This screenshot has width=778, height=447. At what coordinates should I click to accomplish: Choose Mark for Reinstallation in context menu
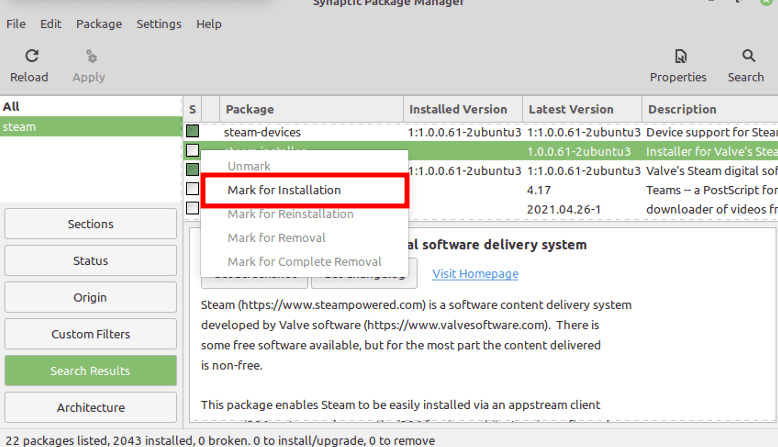(305, 214)
